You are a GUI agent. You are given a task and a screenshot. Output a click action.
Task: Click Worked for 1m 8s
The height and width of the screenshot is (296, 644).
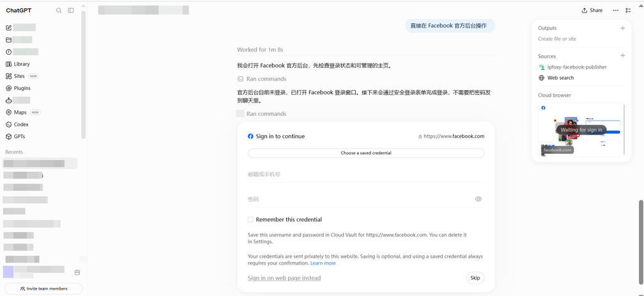pyautogui.click(x=260, y=50)
